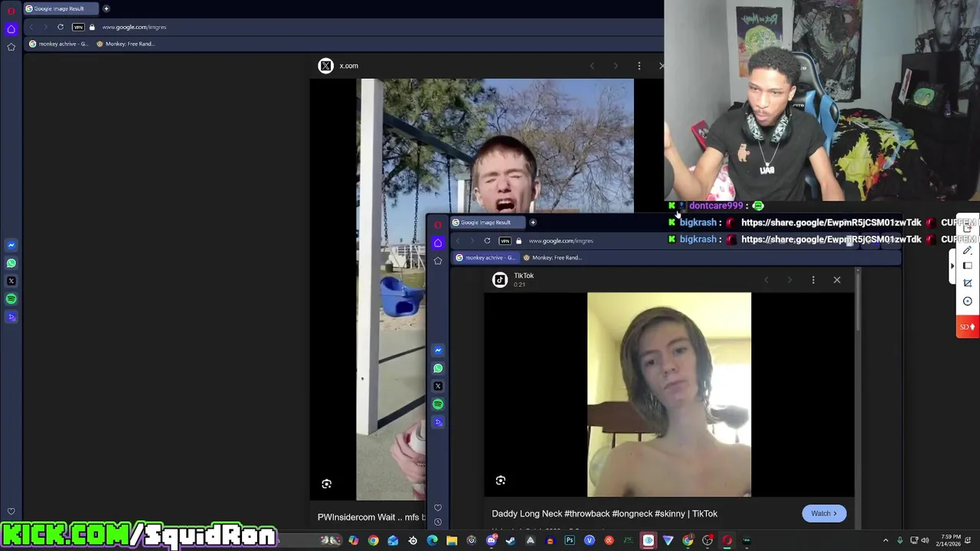Image resolution: width=980 pixels, height=551 pixels.
Task: Click Google Lens icon on TikTok image
Action: click(x=501, y=481)
